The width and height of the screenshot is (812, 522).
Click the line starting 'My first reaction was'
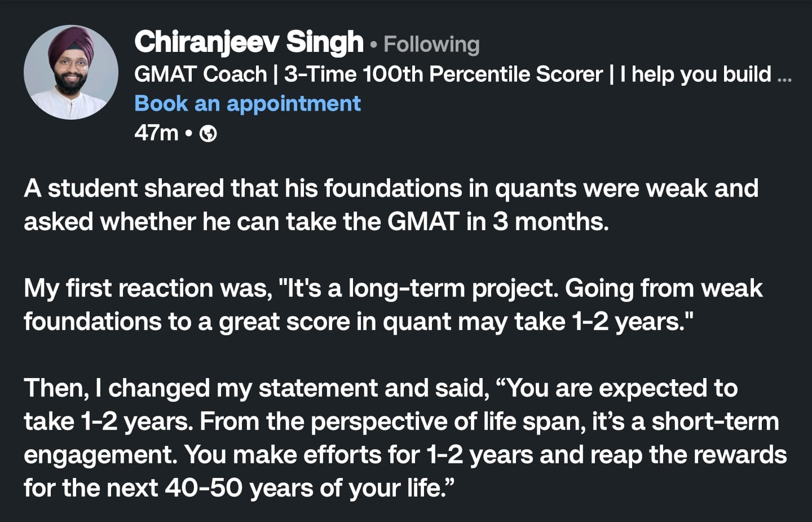pos(393,289)
